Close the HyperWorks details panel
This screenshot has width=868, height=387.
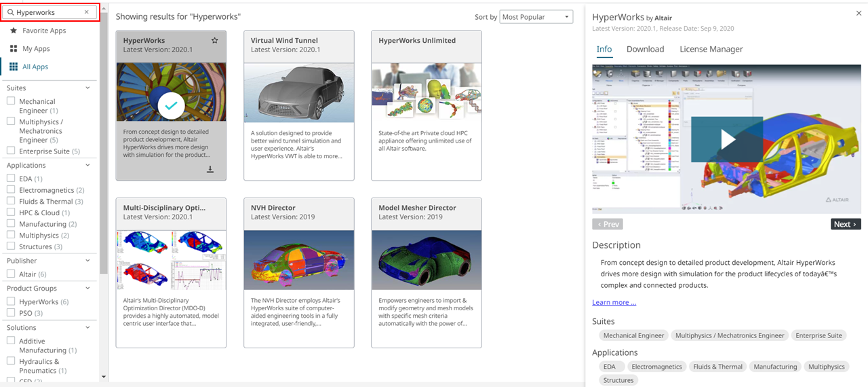tap(859, 14)
